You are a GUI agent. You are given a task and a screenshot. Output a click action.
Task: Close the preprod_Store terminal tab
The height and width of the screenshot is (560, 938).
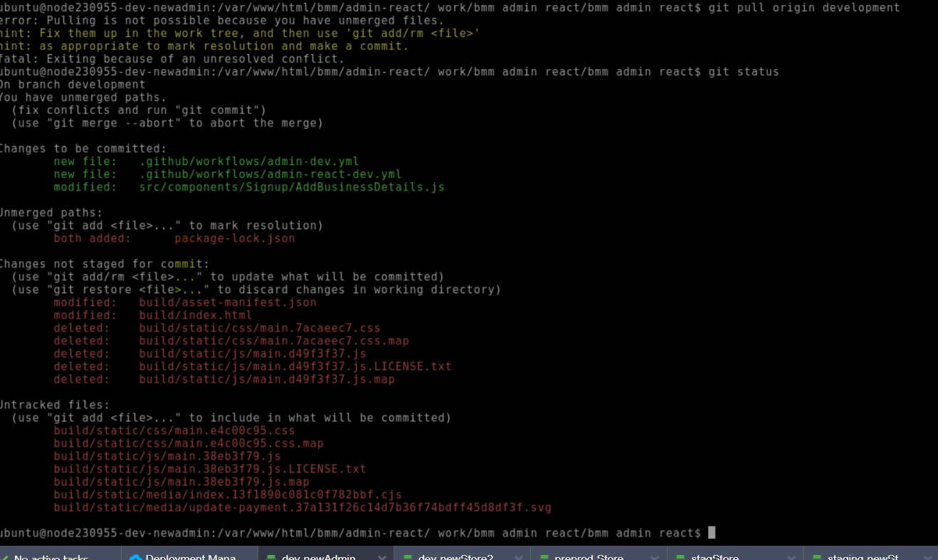pyautogui.click(x=655, y=558)
